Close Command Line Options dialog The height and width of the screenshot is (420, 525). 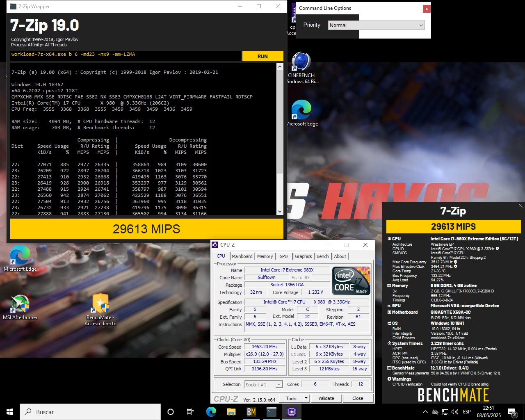[x=427, y=8]
